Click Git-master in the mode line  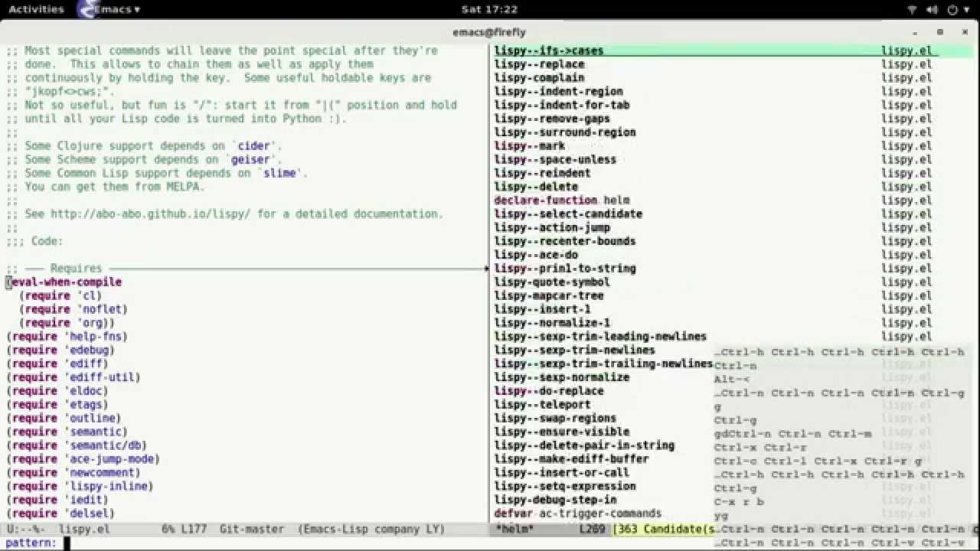[x=252, y=530]
